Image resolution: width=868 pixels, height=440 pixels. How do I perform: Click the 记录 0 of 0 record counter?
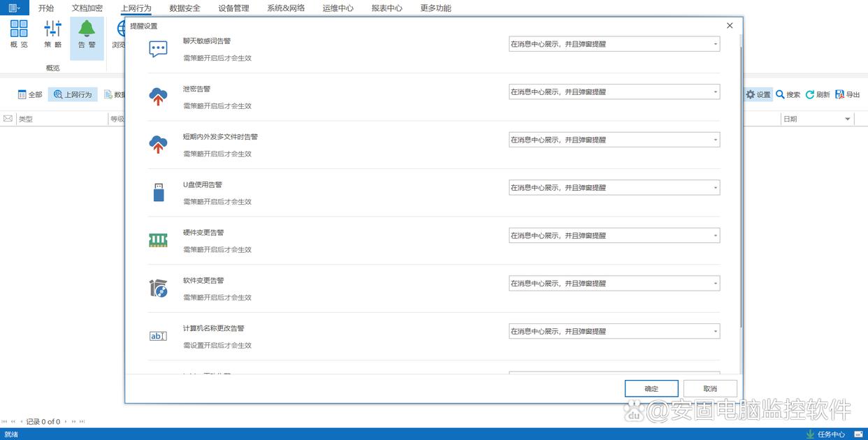[x=43, y=422]
